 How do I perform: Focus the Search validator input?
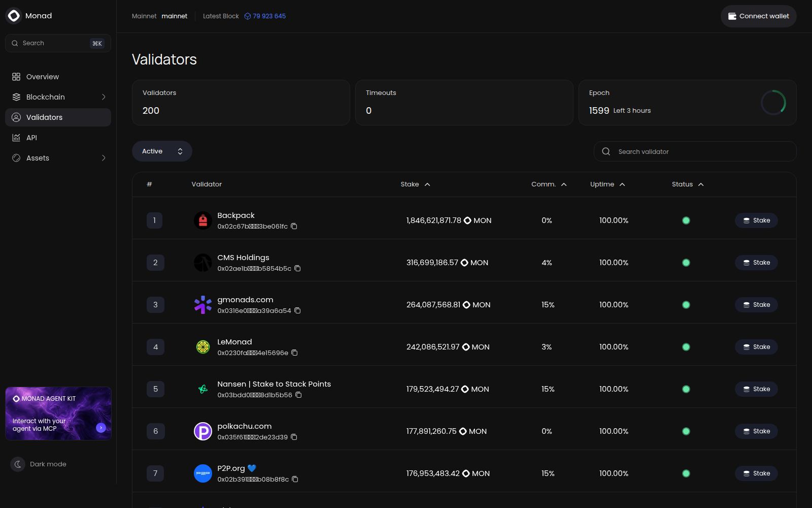(695, 151)
